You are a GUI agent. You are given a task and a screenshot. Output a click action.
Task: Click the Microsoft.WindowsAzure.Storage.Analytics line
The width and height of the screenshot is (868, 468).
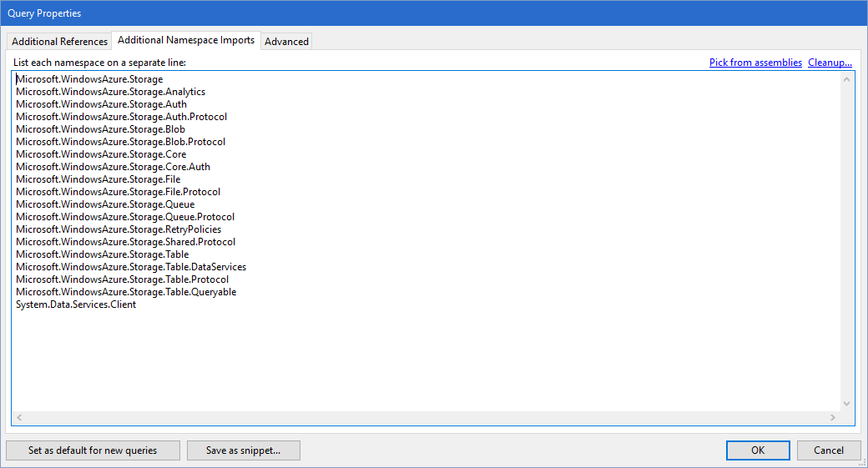pos(110,92)
